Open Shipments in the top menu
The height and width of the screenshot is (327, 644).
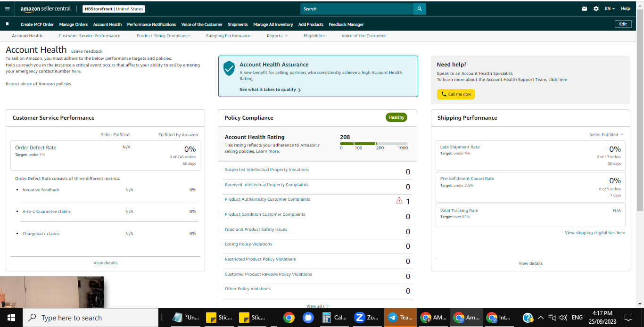click(238, 25)
